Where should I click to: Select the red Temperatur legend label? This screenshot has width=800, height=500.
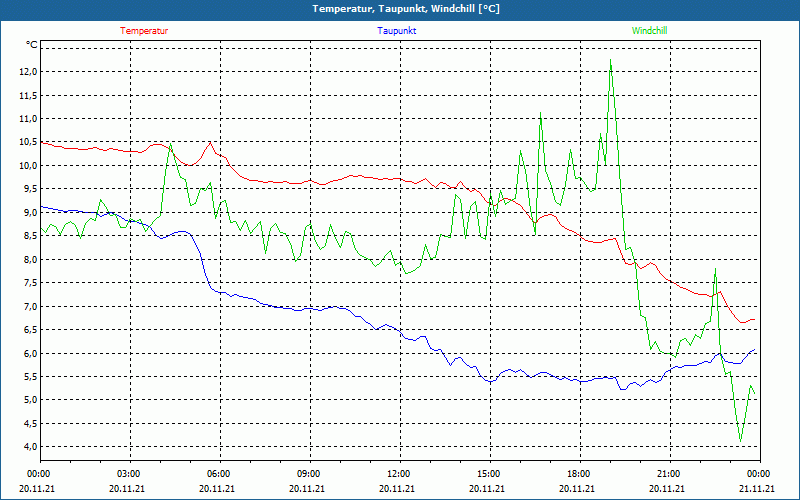(144, 31)
